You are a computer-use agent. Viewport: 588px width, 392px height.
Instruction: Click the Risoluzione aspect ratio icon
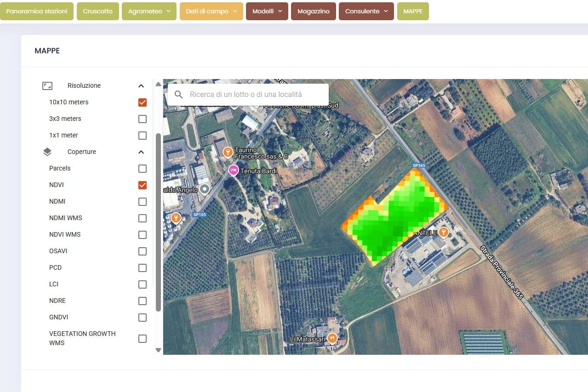click(x=47, y=85)
